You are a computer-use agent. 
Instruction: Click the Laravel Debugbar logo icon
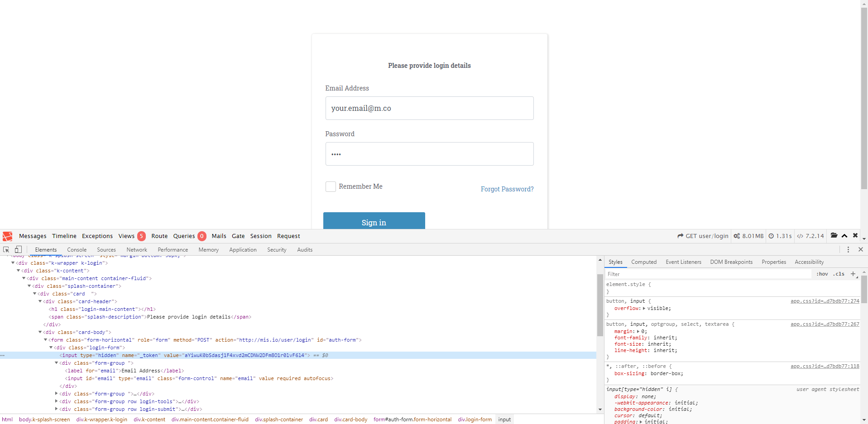[7, 236]
